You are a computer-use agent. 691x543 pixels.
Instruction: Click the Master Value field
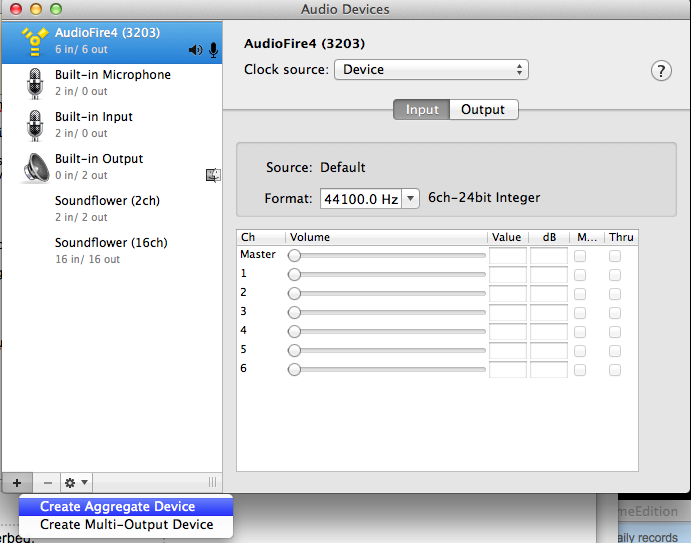tap(508, 256)
